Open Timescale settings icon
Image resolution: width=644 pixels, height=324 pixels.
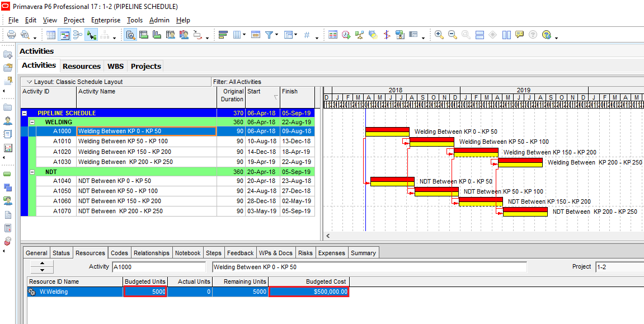256,35
